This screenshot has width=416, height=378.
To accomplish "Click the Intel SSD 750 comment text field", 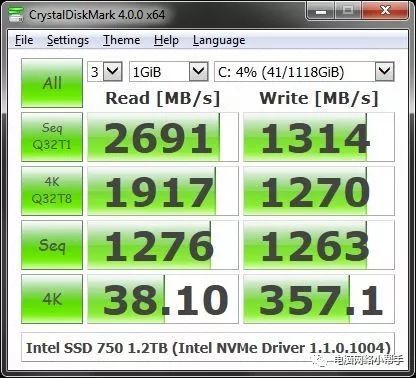I will 208,347.
